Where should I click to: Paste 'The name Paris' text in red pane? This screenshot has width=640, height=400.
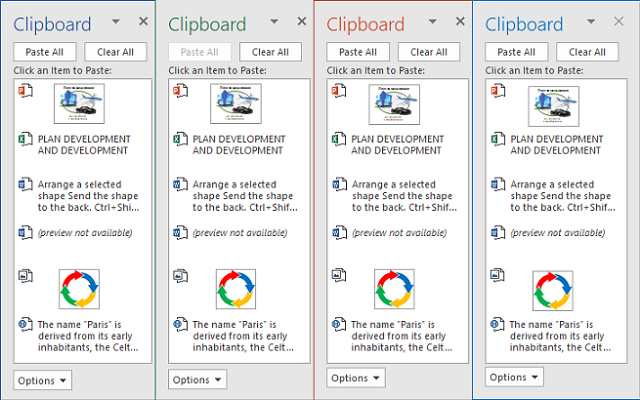pyautogui.click(x=402, y=336)
